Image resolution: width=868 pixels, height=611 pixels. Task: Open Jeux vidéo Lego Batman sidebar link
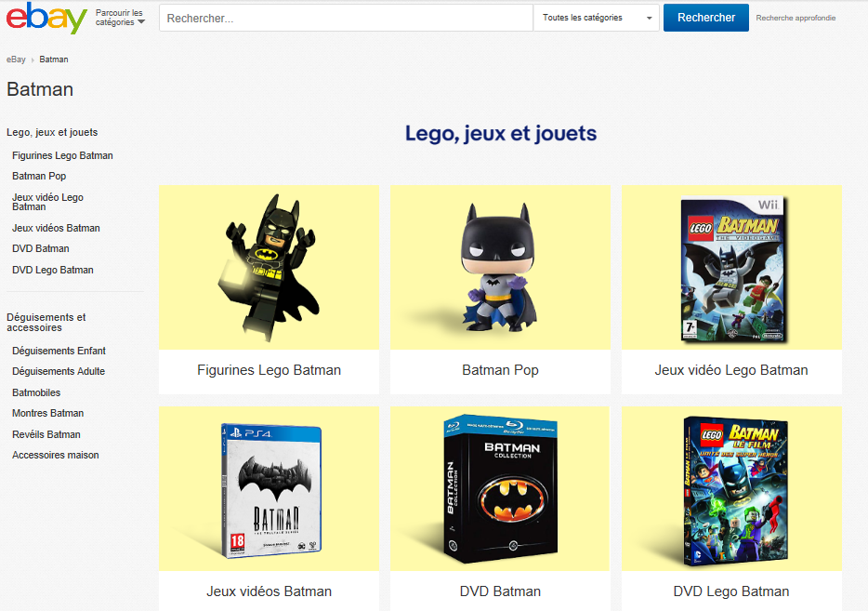47,202
